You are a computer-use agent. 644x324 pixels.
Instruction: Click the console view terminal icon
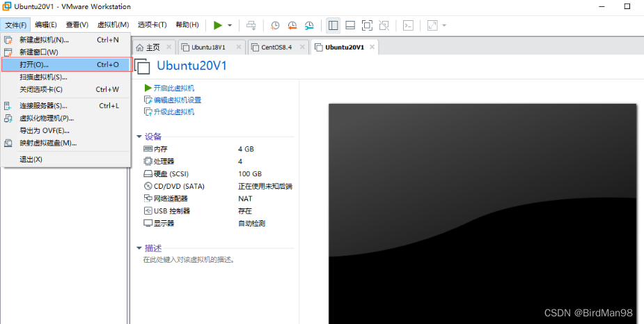pyautogui.click(x=408, y=26)
